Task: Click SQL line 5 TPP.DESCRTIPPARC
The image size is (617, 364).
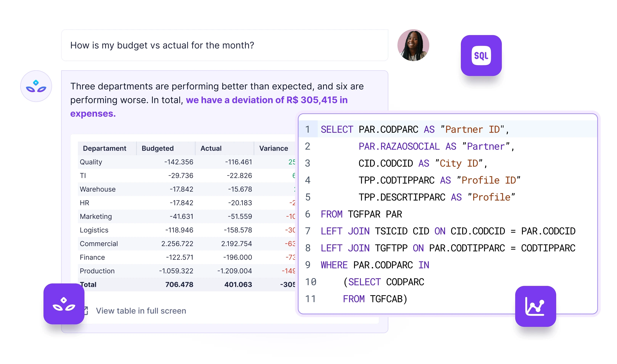Action: (402, 197)
